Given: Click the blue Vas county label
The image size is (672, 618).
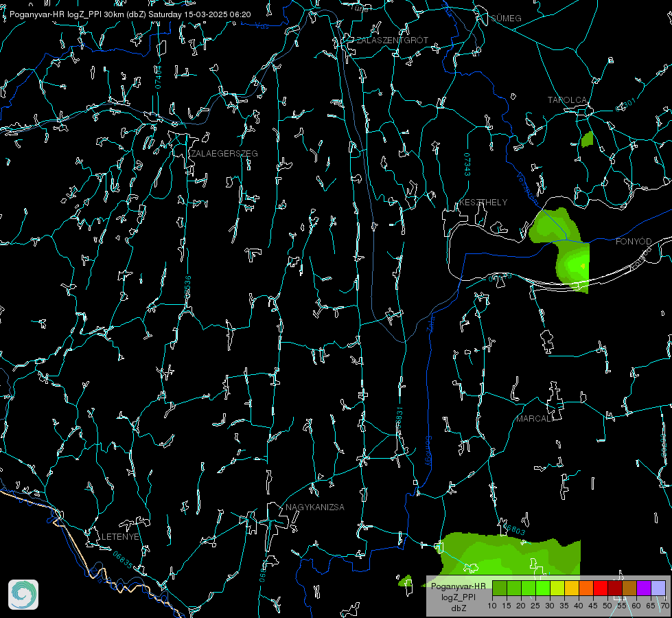Looking at the screenshot, I should click(262, 26).
